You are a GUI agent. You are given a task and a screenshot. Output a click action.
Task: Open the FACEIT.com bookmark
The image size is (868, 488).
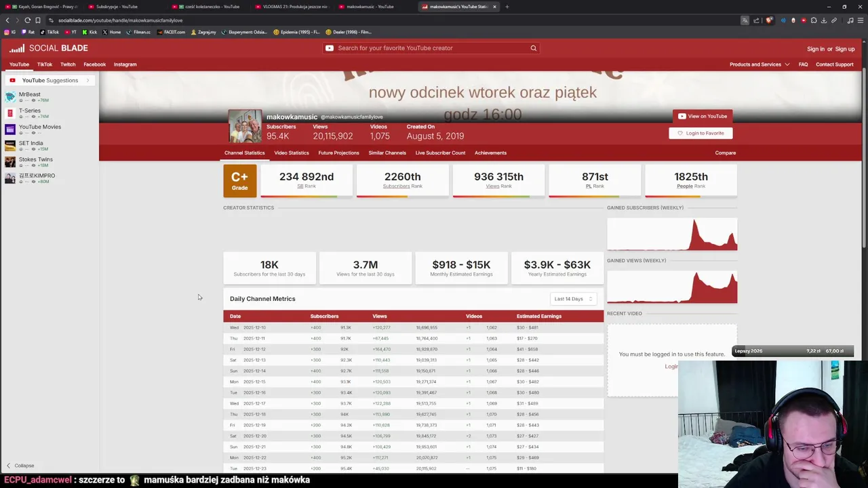[172, 32]
